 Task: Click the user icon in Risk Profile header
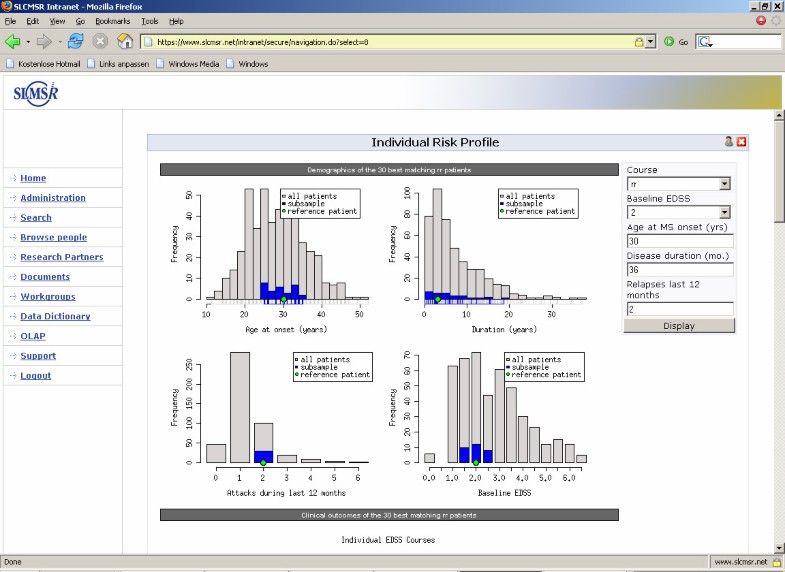click(729, 142)
